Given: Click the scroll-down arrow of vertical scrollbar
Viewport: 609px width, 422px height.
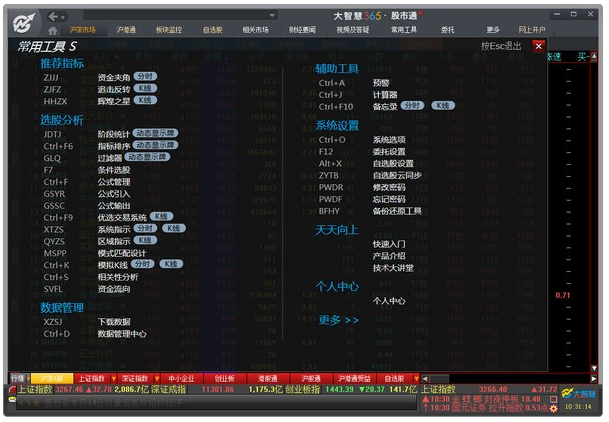Looking at the screenshot, I should 594,368.
